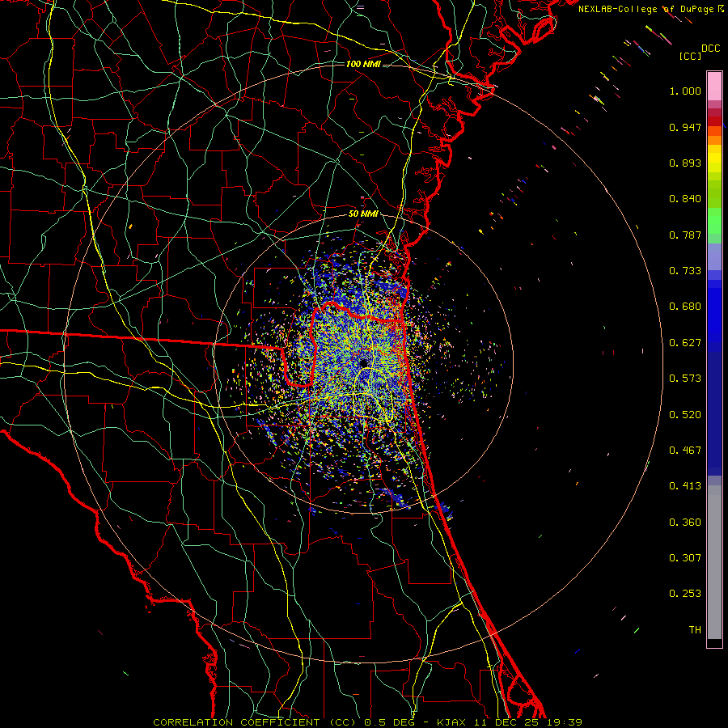The width and height of the screenshot is (728, 728).
Task: Select the 0.947 scale value
Action: pyautogui.click(x=685, y=127)
